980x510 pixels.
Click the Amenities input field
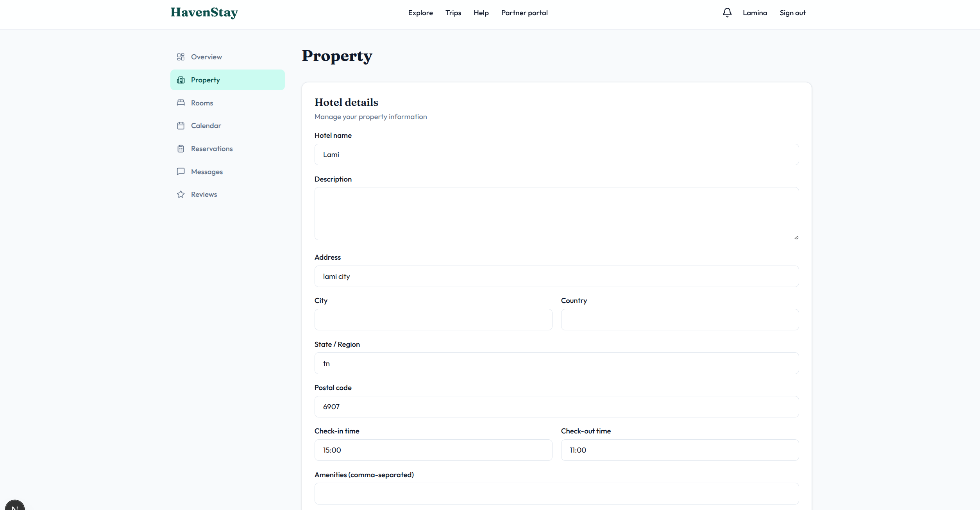click(x=556, y=494)
